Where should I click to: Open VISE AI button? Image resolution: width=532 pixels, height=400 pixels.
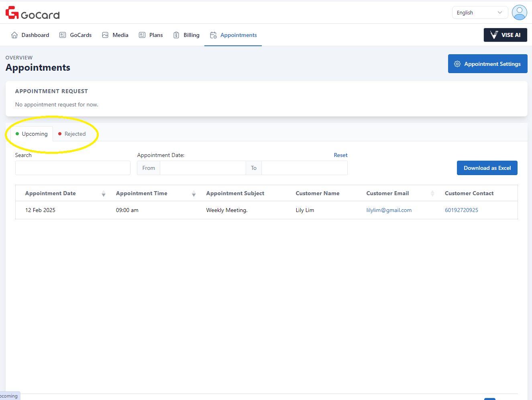pyautogui.click(x=505, y=35)
